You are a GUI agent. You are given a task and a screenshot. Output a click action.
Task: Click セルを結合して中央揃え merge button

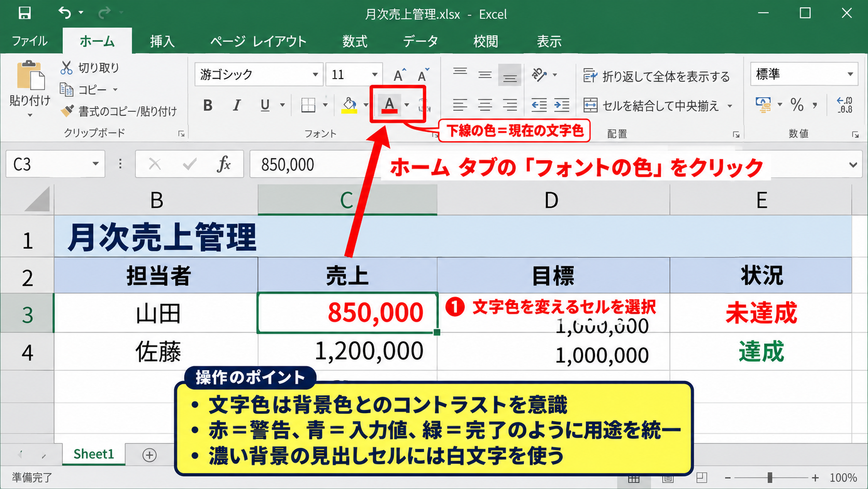click(x=651, y=106)
